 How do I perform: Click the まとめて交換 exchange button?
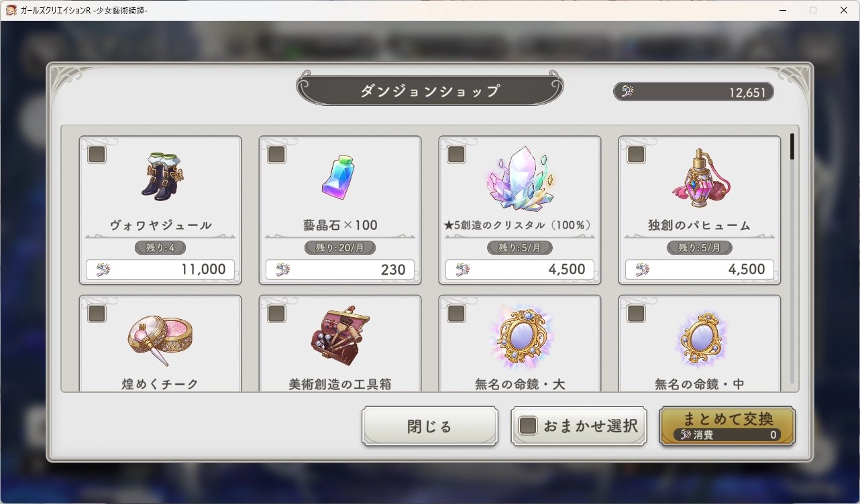coord(727,426)
